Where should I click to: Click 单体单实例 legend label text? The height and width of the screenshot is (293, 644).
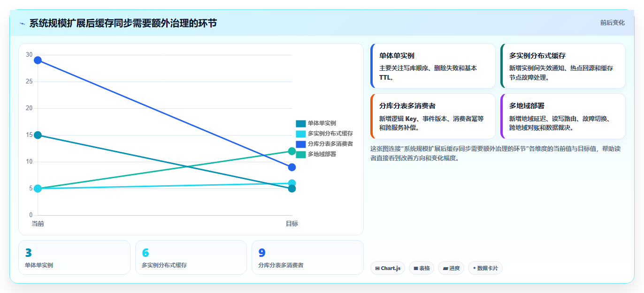pos(322,123)
